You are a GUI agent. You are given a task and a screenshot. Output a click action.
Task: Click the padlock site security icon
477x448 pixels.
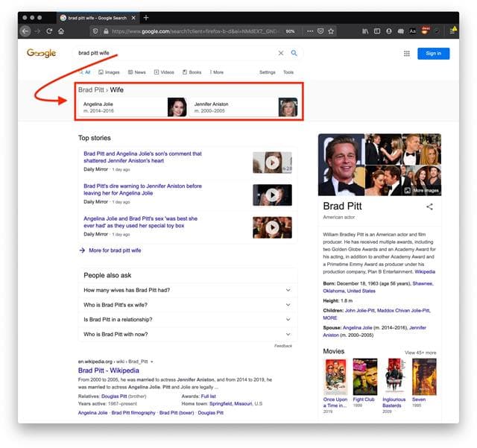tap(106, 31)
